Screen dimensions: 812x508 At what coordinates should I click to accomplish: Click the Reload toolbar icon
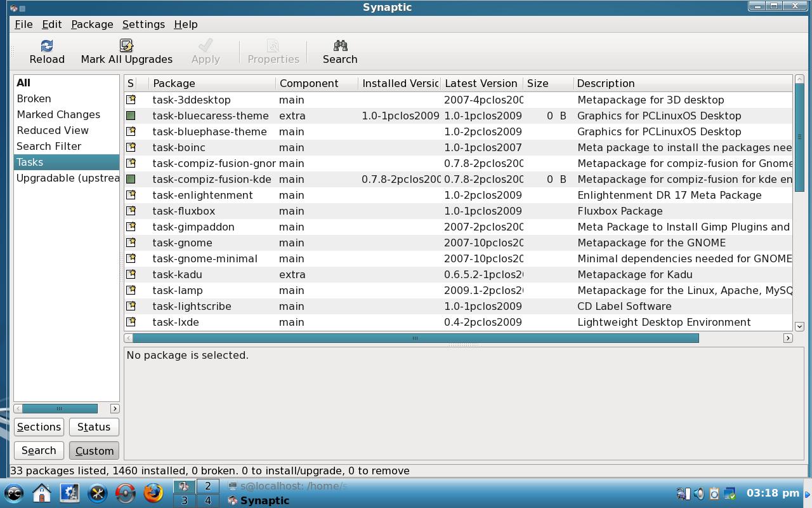47,46
